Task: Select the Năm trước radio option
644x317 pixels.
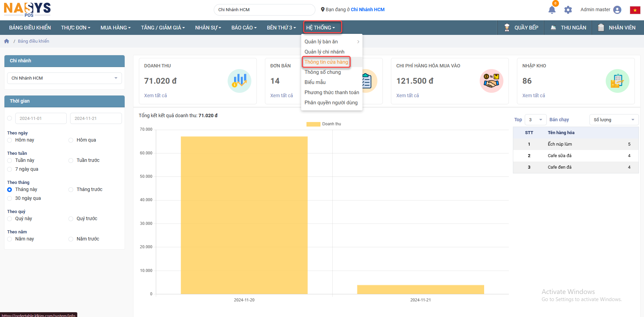Action: pos(71,239)
